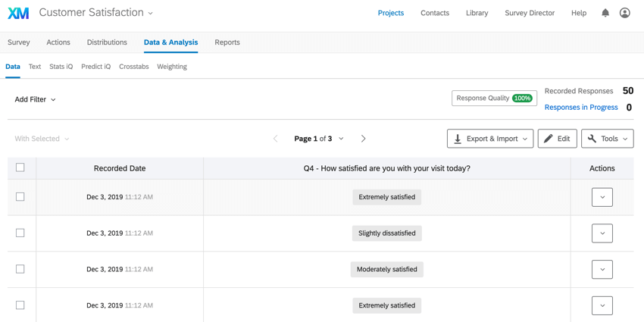The height and width of the screenshot is (322, 644).
Task: Click the Responses in Progress link
Action: pyautogui.click(x=581, y=107)
